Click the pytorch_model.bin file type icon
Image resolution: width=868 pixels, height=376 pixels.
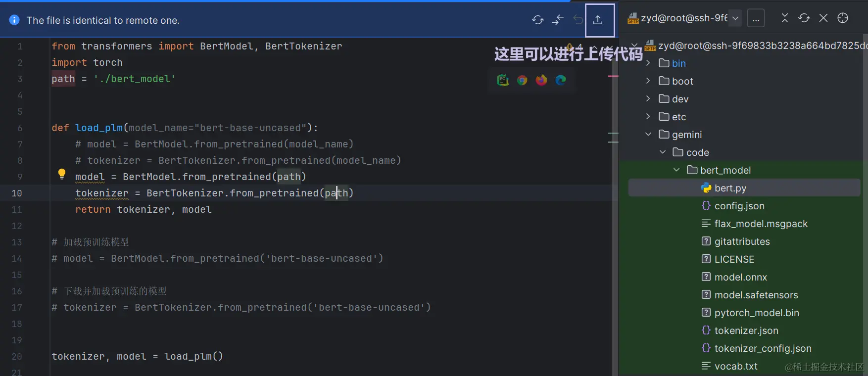(x=706, y=312)
